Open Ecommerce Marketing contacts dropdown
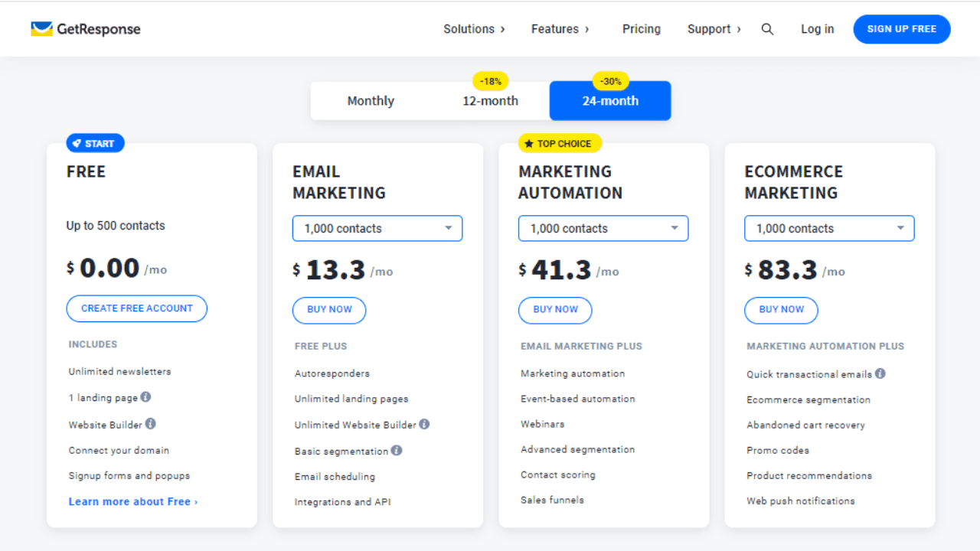The width and height of the screenshot is (980, 551). 829,228
